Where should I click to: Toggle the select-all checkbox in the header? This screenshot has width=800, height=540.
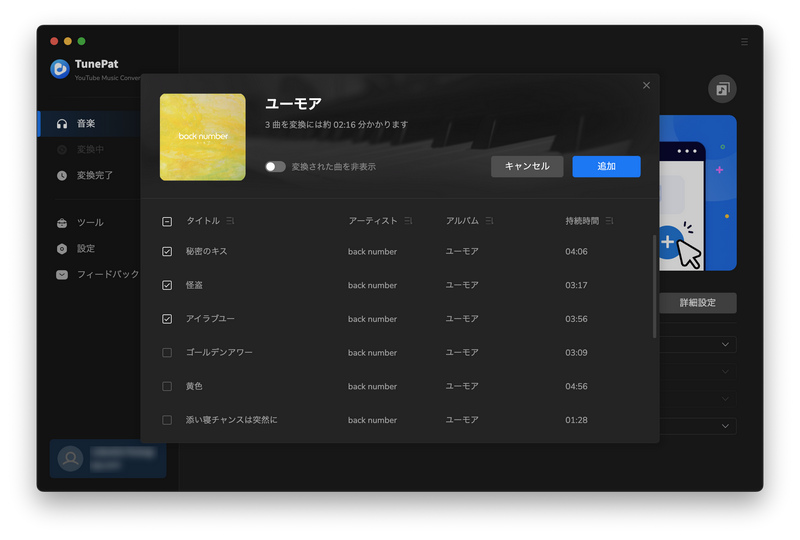[x=167, y=222]
